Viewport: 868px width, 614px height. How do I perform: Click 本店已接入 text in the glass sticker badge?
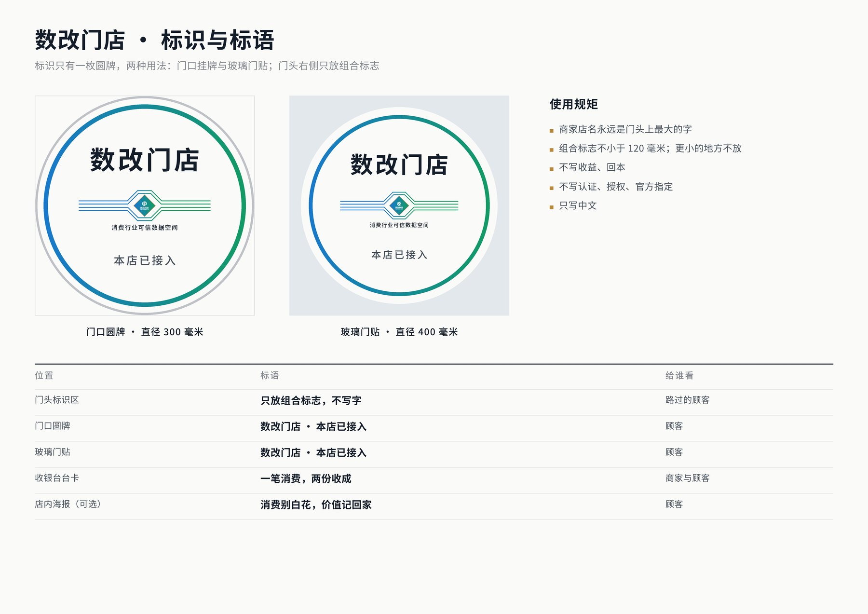[399, 255]
